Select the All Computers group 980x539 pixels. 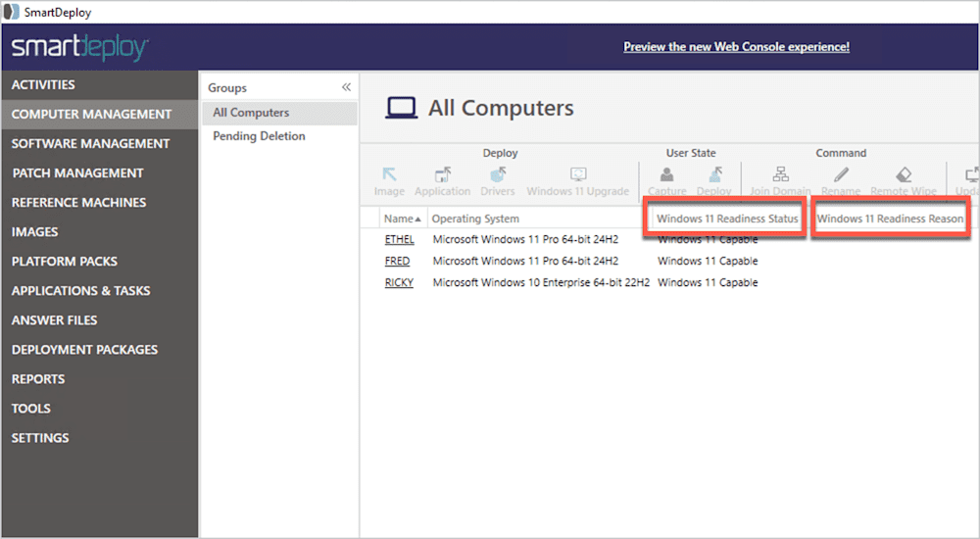pos(279,113)
